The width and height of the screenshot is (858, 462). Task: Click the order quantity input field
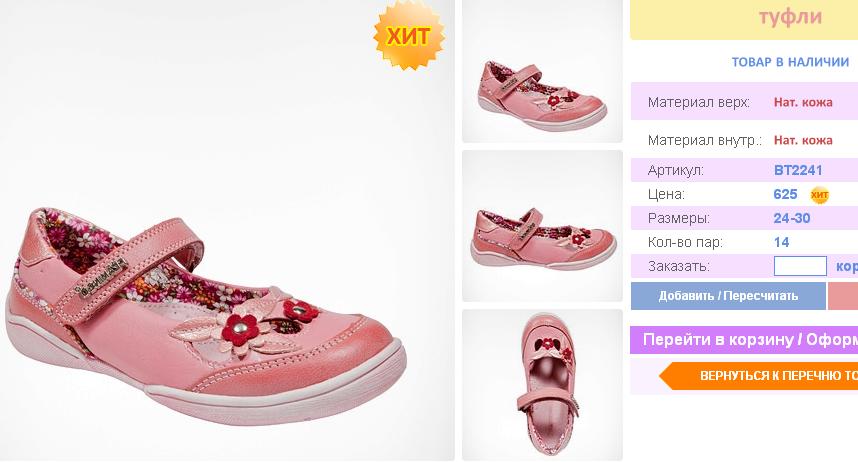coord(800,266)
